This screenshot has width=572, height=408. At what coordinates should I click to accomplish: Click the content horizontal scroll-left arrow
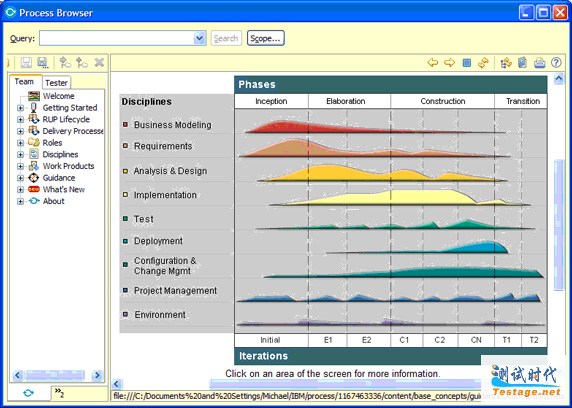117,384
